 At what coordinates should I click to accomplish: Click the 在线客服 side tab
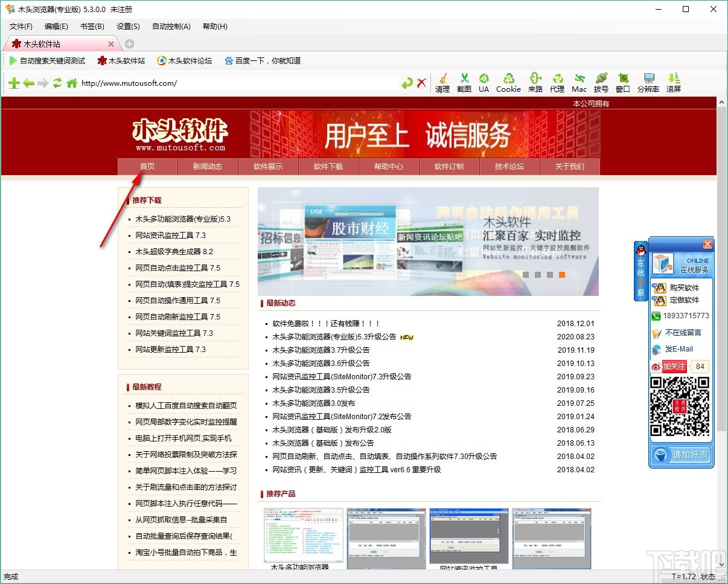click(x=640, y=271)
